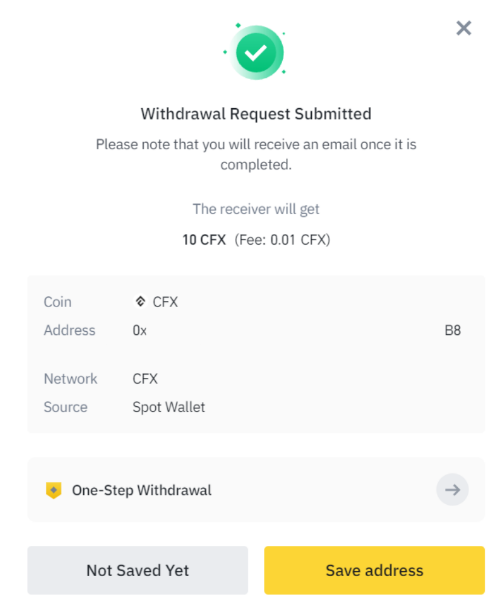
Task: Click the CFX network value
Action: [x=145, y=379]
